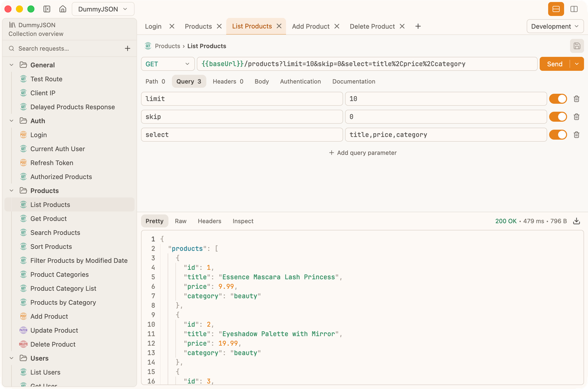Delete the limit query parameter
This screenshot has width=588, height=389.
(577, 99)
